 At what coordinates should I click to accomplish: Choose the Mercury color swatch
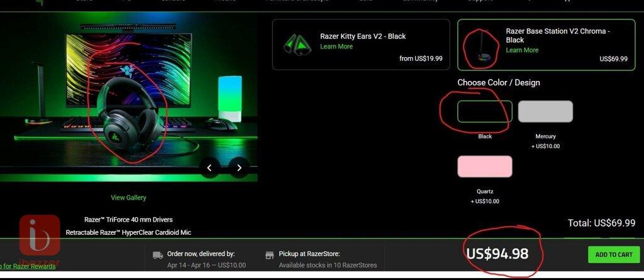point(545,112)
